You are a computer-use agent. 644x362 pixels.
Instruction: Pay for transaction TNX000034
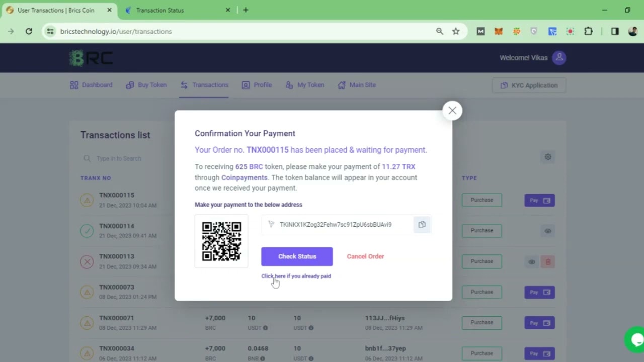tap(539, 353)
